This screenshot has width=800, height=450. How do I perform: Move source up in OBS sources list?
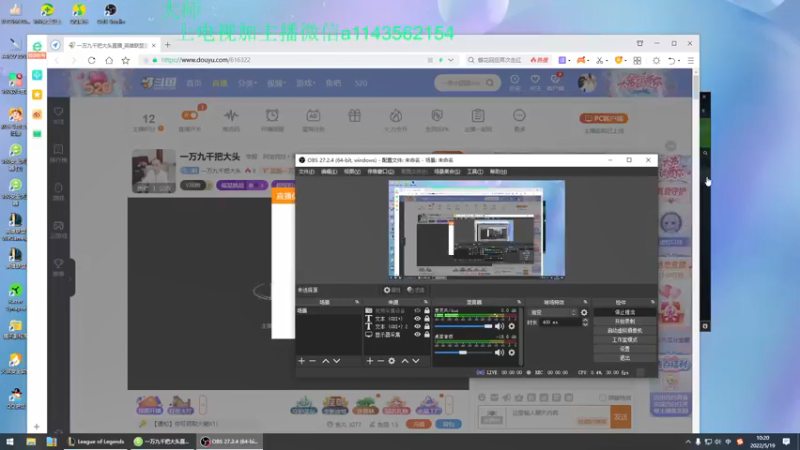point(405,361)
